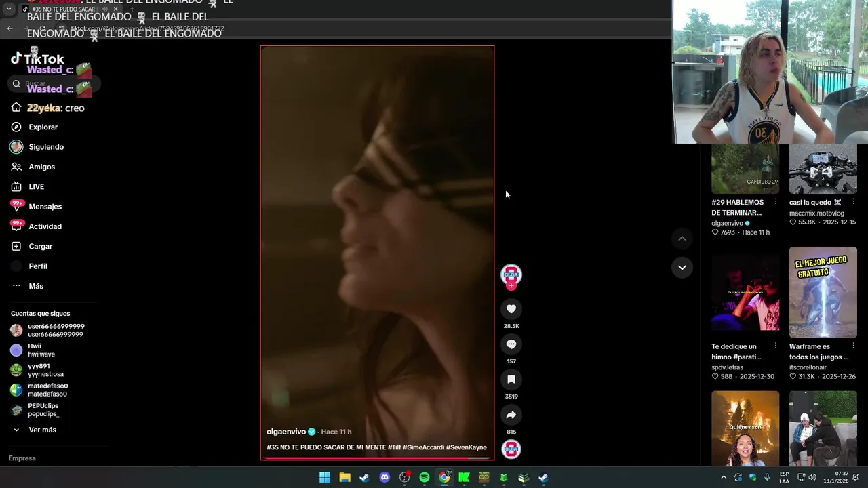Go to the Siguiendo feed

tap(45, 147)
